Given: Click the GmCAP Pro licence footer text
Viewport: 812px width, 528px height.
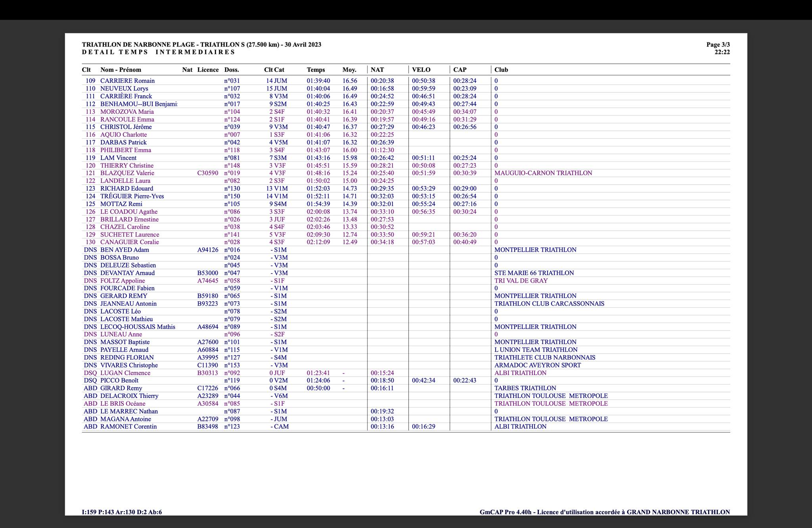Looking at the screenshot, I should (605, 512).
